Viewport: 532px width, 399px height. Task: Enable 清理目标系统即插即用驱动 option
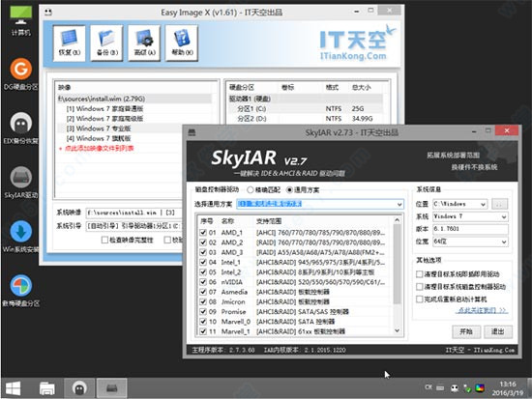point(420,274)
